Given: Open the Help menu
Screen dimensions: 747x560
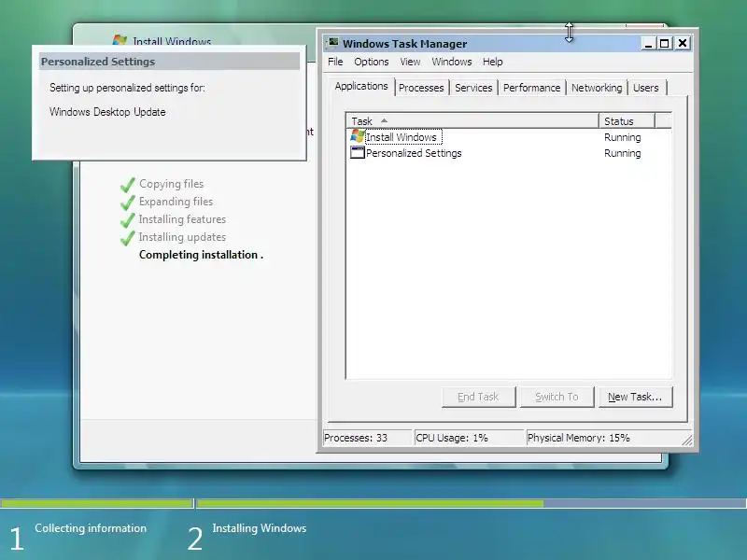Looking at the screenshot, I should click(493, 62).
